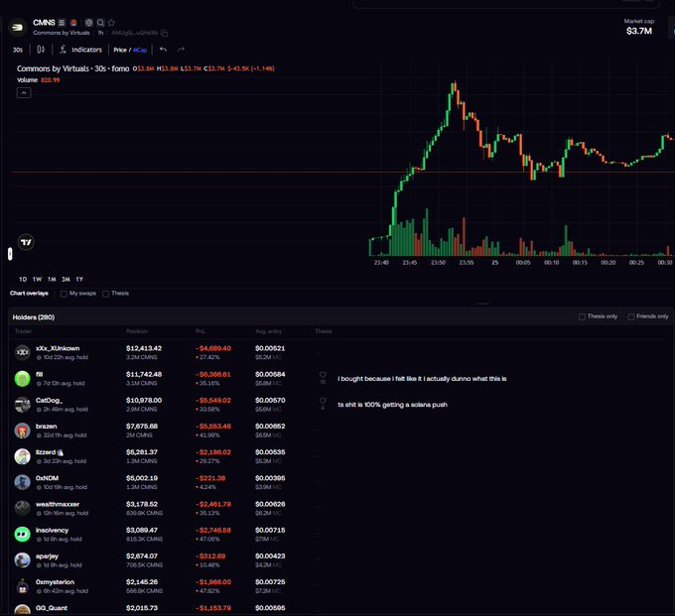Click the fx indicators icon
675x616 pixels.
coord(63,50)
